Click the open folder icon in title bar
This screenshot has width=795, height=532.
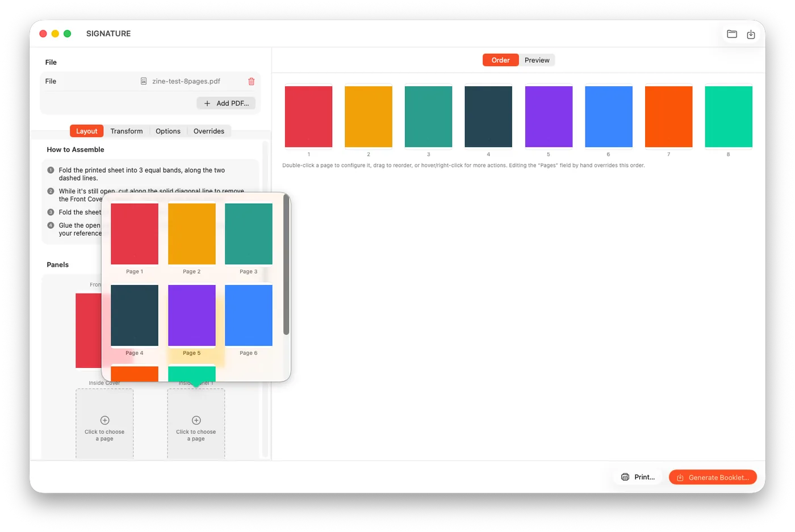click(732, 34)
